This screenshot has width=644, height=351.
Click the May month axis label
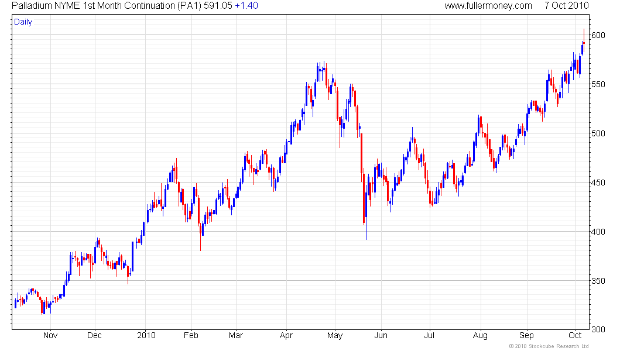335,335
